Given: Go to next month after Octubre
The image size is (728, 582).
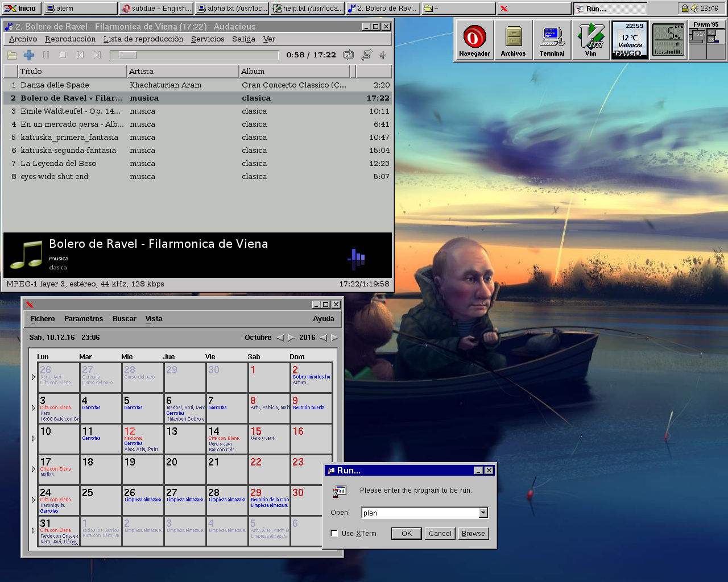Looking at the screenshot, I should click(x=291, y=338).
